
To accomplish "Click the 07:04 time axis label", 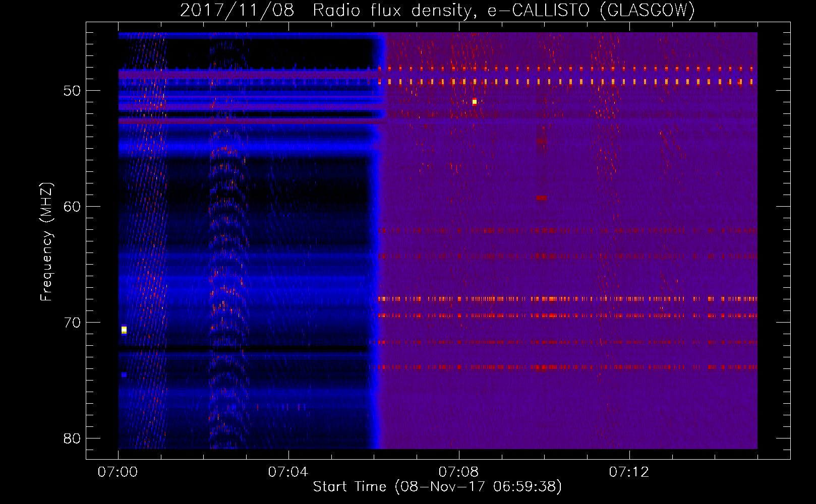I will [x=288, y=472].
